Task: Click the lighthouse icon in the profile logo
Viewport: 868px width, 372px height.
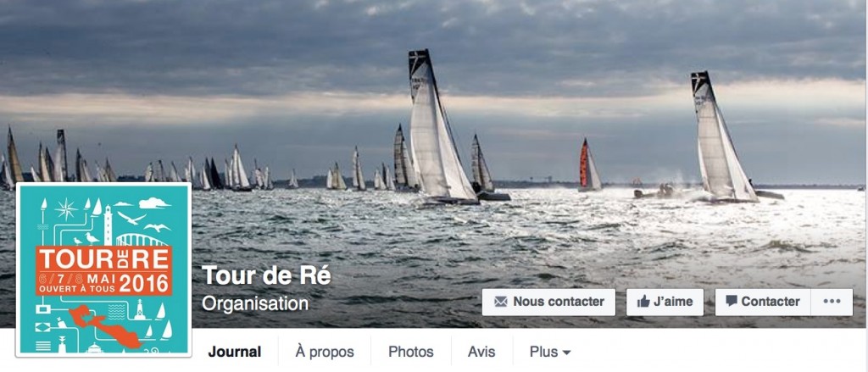Action: point(108,225)
